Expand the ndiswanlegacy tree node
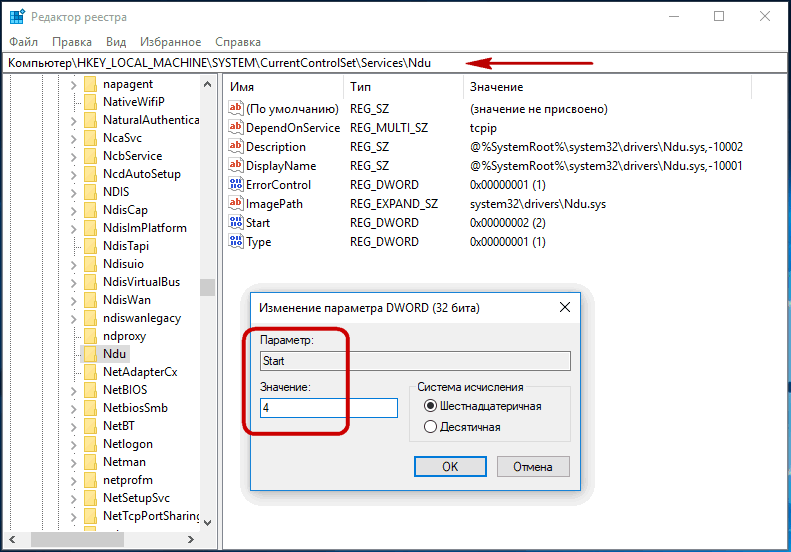The image size is (791, 552). (74, 318)
